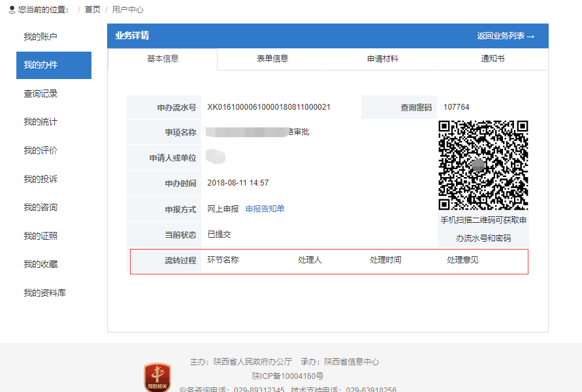
Task: Open the 用户中心 breadcrumb link
Action: coord(128,10)
